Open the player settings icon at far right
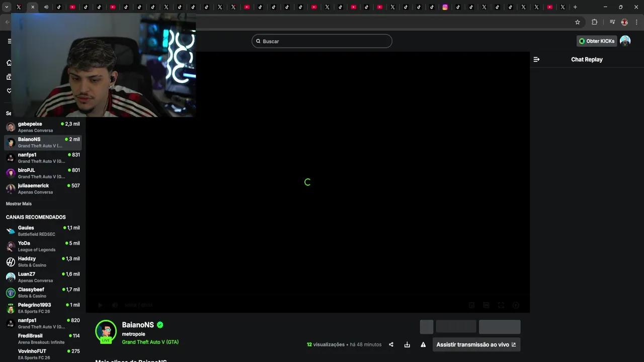This screenshot has height=362, width=644. click(516, 305)
